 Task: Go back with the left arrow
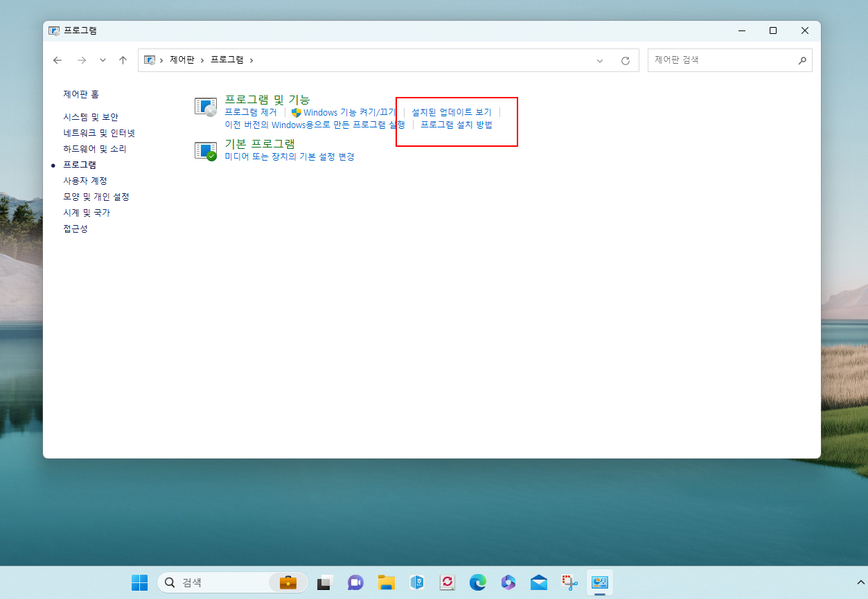pyautogui.click(x=57, y=60)
